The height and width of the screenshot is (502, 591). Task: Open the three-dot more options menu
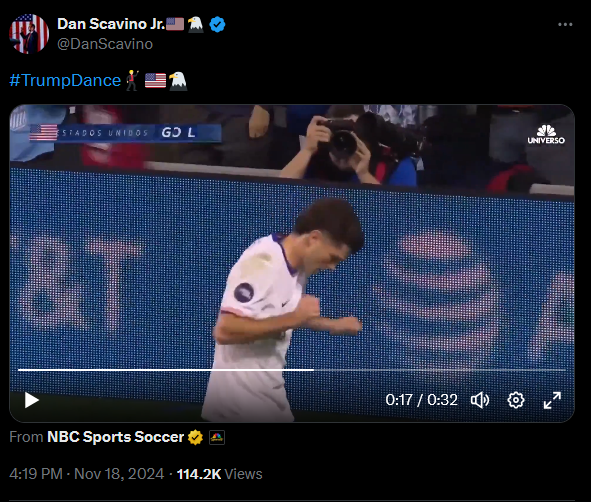pos(565,24)
